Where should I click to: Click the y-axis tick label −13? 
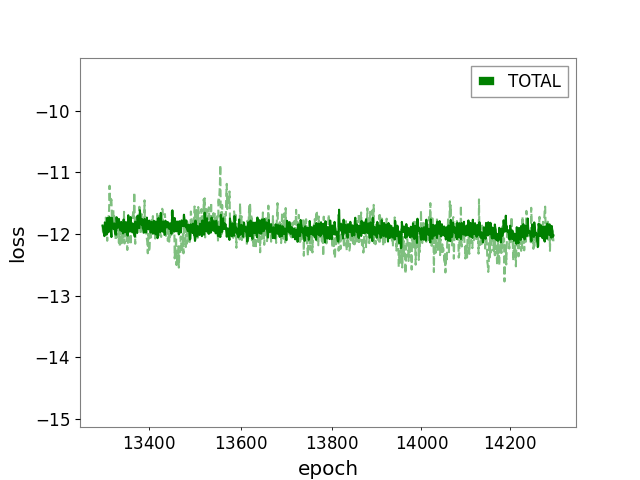[x=53, y=296]
